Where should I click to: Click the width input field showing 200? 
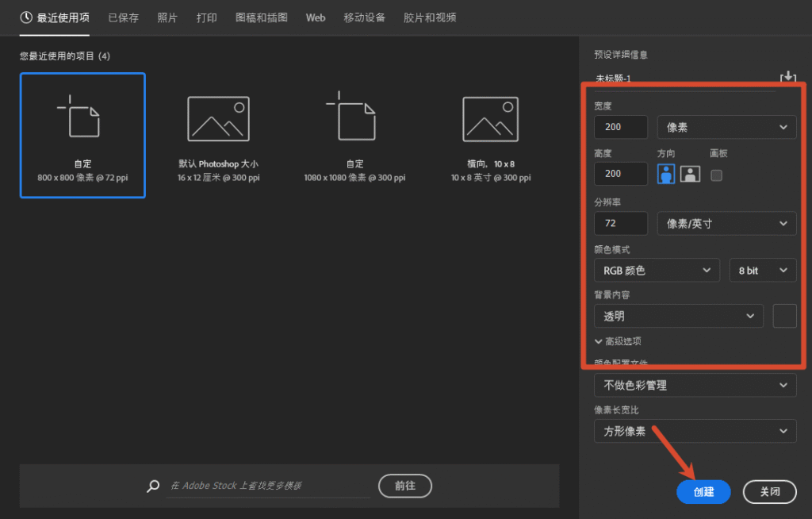[620, 127]
